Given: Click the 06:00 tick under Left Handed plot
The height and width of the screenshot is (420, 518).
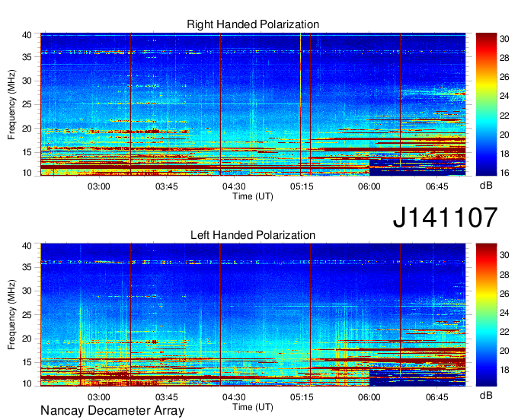Looking at the screenshot, I should [x=369, y=397].
